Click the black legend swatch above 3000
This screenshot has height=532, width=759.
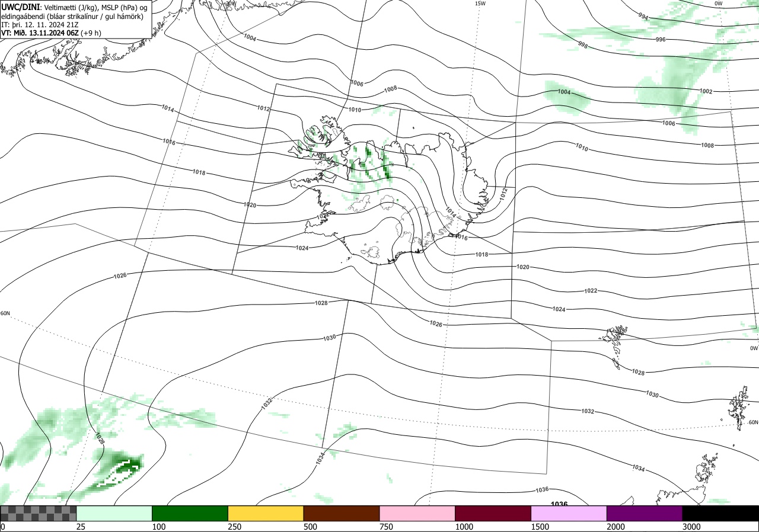click(720, 513)
